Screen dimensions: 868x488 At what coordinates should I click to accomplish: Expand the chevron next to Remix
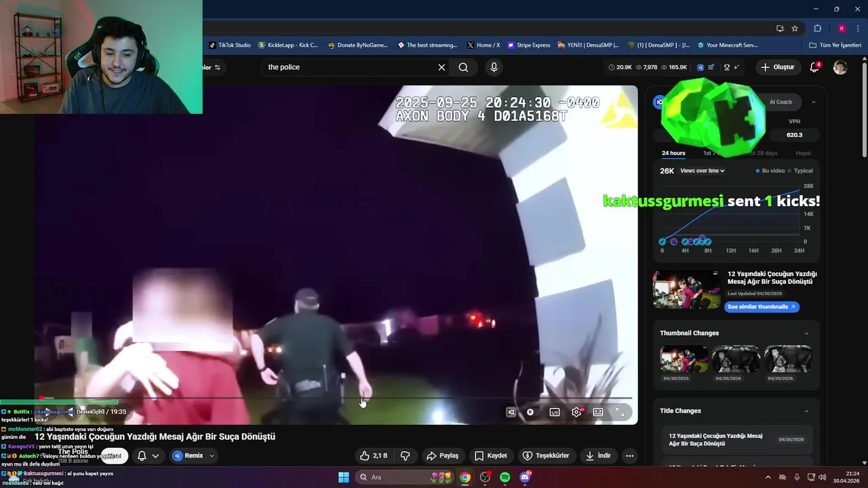click(x=212, y=455)
